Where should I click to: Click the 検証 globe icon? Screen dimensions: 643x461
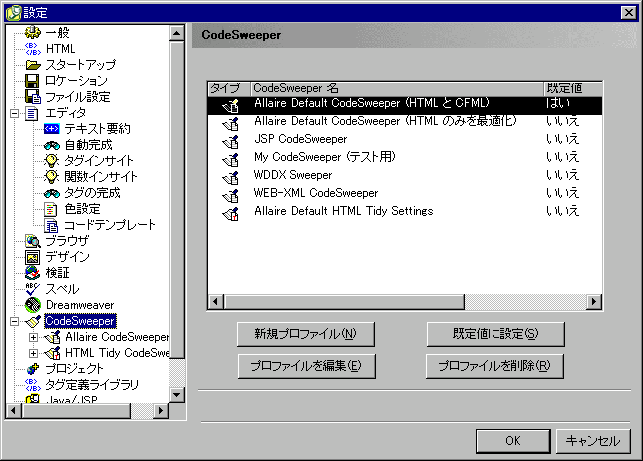pos(32,273)
